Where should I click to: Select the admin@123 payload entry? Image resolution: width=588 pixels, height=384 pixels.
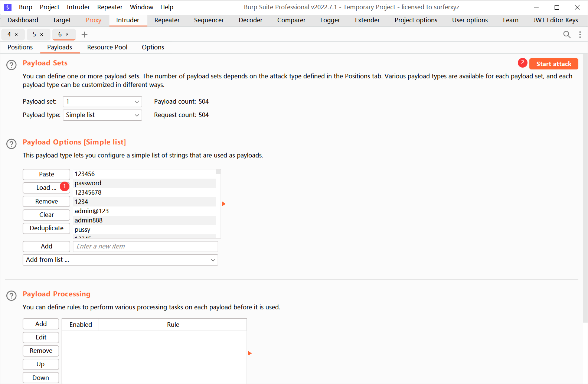145,211
